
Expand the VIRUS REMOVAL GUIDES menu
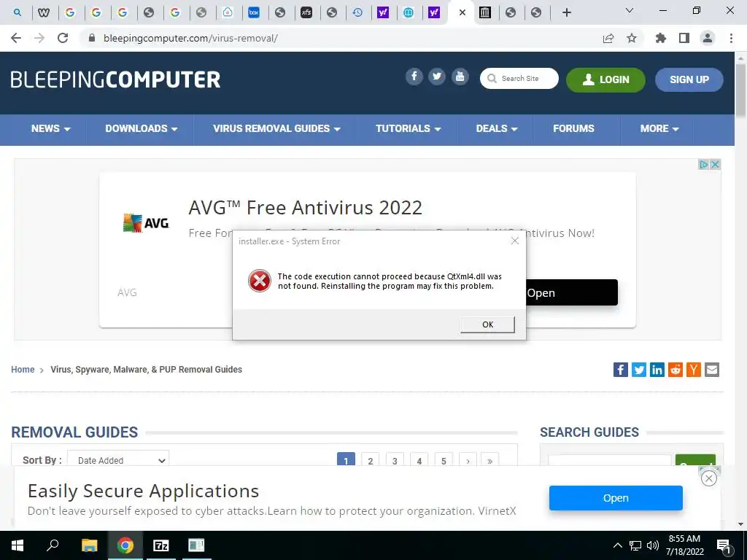tap(276, 128)
